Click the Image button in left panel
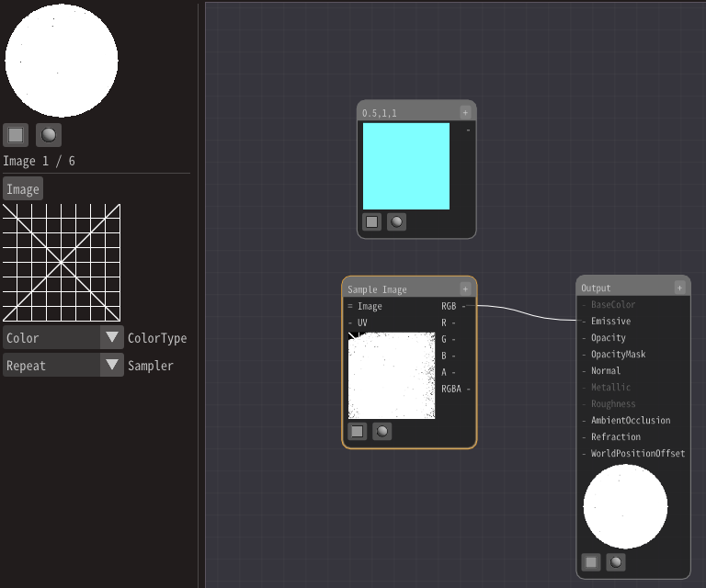 23,189
